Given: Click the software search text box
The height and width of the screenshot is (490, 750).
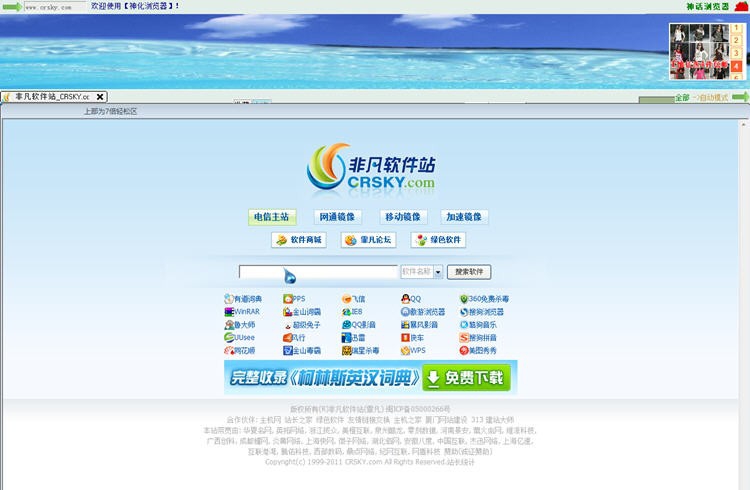Looking at the screenshot, I should (x=318, y=272).
